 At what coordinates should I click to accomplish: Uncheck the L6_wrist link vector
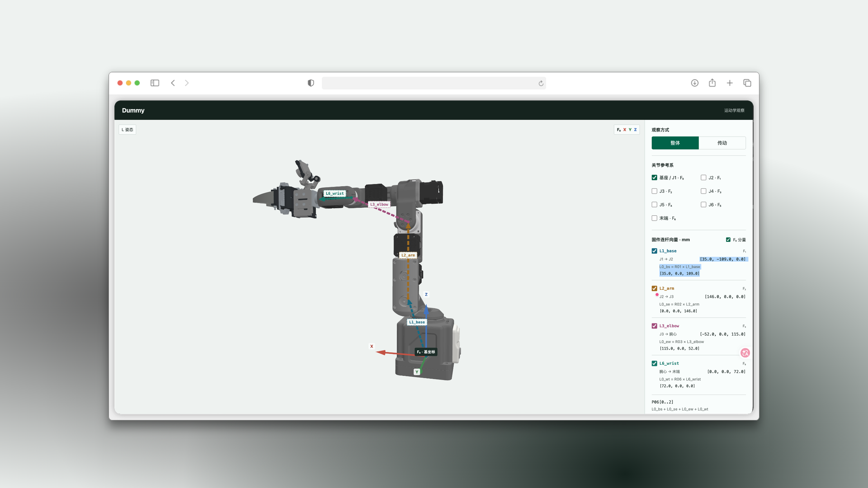654,363
